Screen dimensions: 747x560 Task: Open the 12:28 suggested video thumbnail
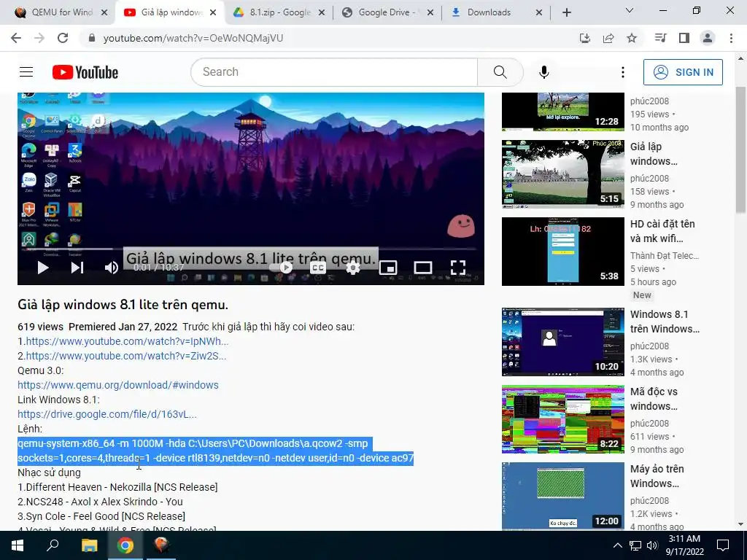[562, 112]
